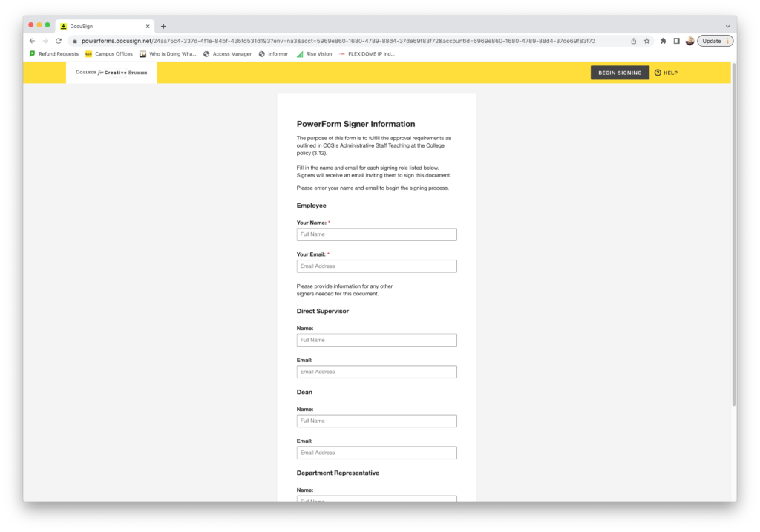Click the Employee Your Name field
The image size is (760, 532).
pos(376,234)
